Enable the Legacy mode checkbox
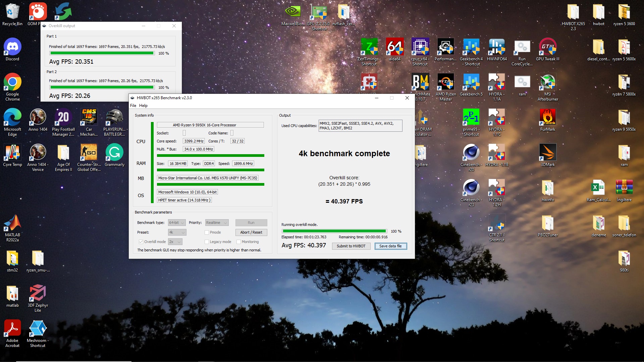 tap(207, 242)
